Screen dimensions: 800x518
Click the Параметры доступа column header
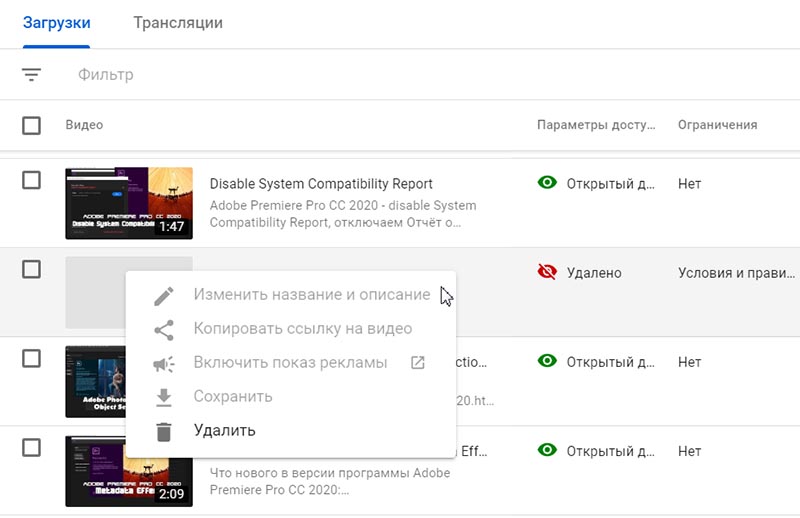click(596, 125)
